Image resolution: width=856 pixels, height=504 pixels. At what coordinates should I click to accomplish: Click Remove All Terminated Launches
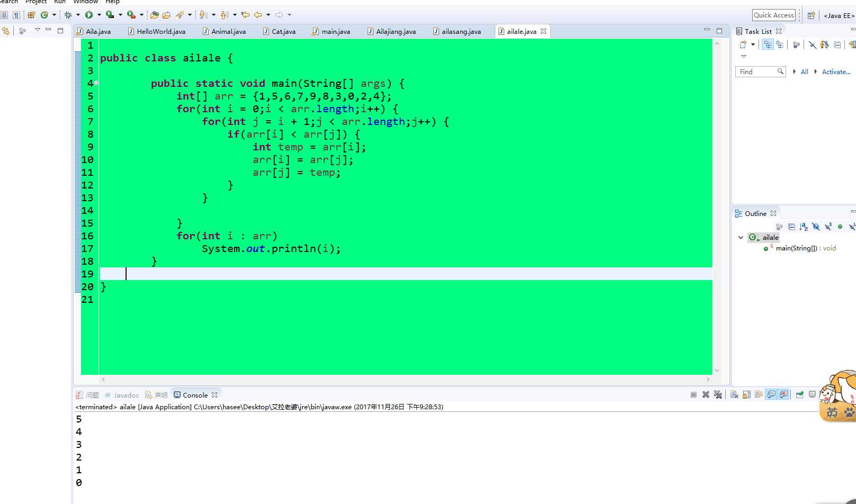point(718,394)
